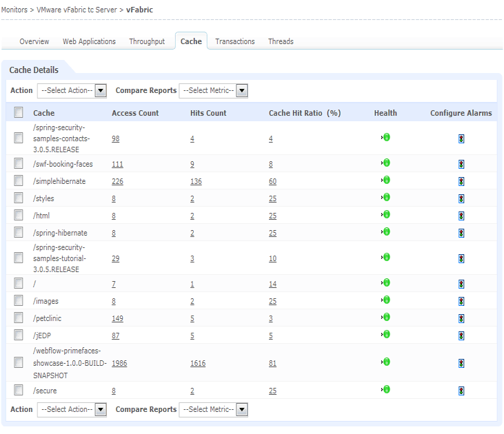The image size is (504, 434).
Task: Check the select-all checkbox in the table header
Action: click(19, 112)
